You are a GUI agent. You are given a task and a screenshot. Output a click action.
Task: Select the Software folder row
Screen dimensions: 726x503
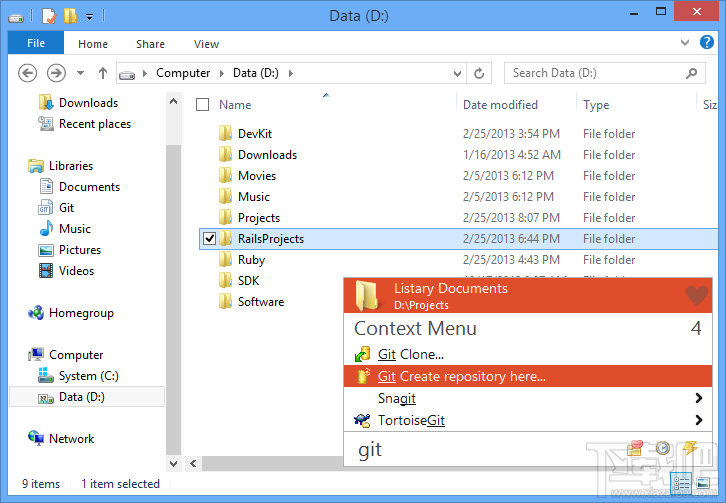(273, 302)
